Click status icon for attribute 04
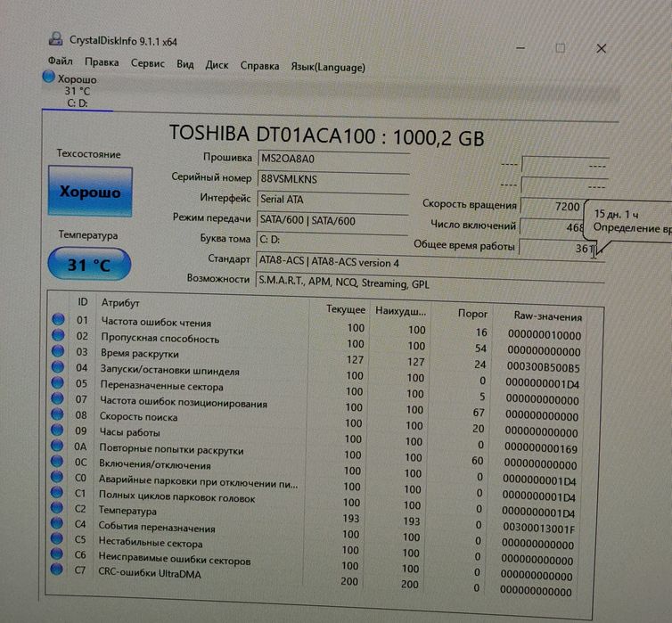Image resolution: width=672 pixels, height=623 pixels. pos(58,366)
